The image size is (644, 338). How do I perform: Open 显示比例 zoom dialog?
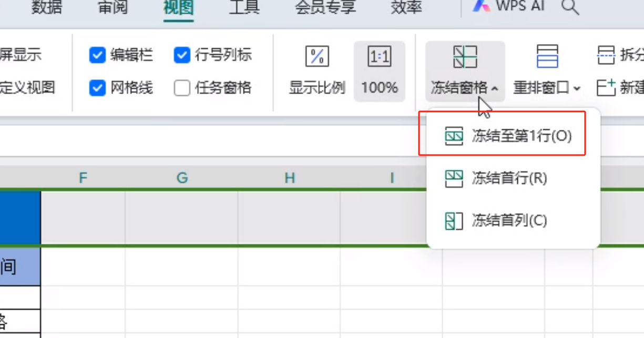pos(317,71)
